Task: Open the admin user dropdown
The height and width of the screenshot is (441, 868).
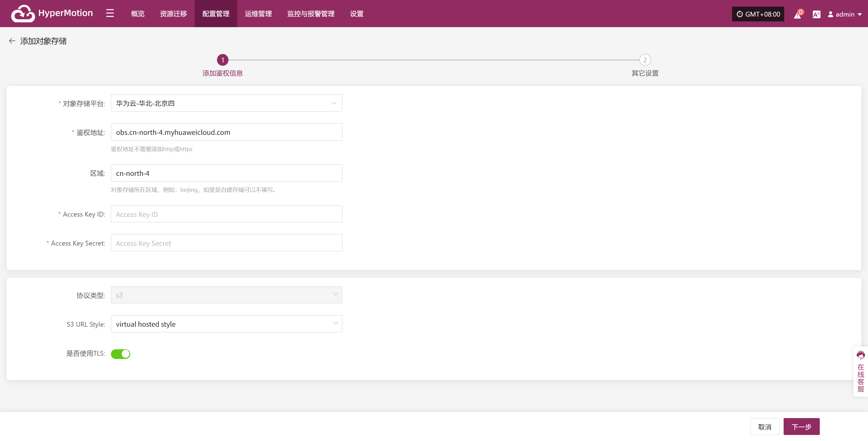Action: tap(845, 14)
